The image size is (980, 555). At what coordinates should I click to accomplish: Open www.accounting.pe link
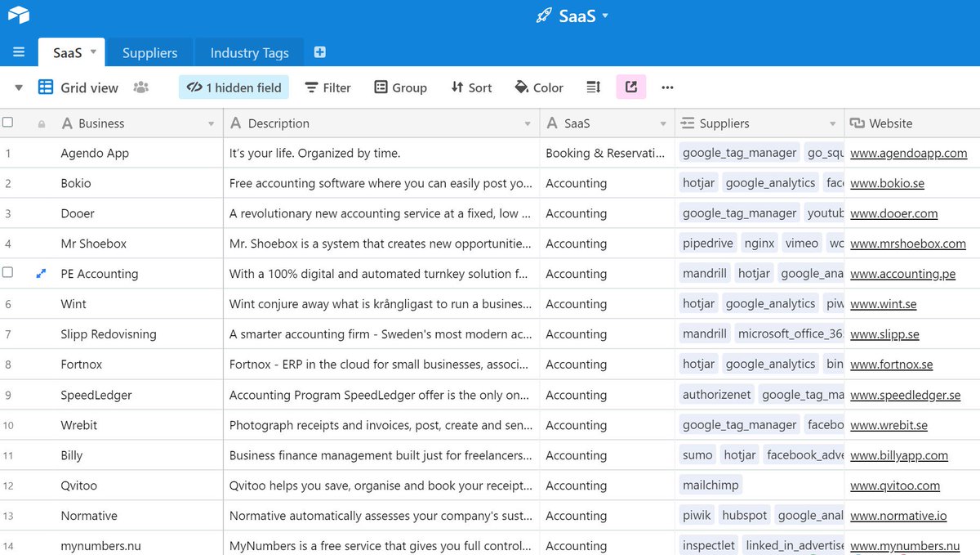[x=902, y=274]
